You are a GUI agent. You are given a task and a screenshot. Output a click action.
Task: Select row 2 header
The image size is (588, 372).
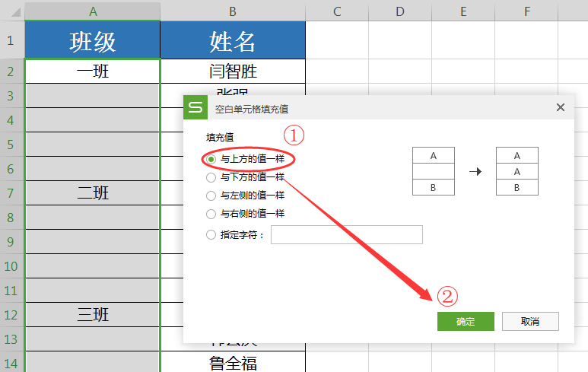point(11,72)
